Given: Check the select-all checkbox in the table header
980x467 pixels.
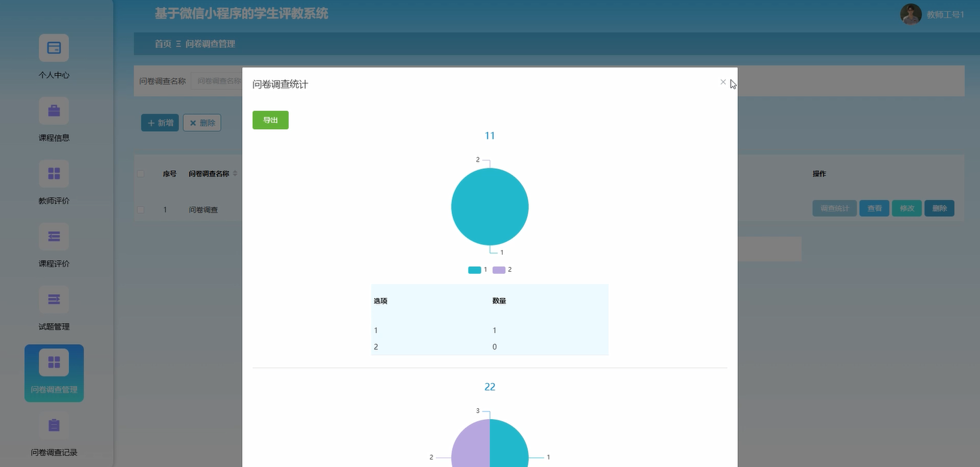Looking at the screenshot, I should tap(141, 173).
